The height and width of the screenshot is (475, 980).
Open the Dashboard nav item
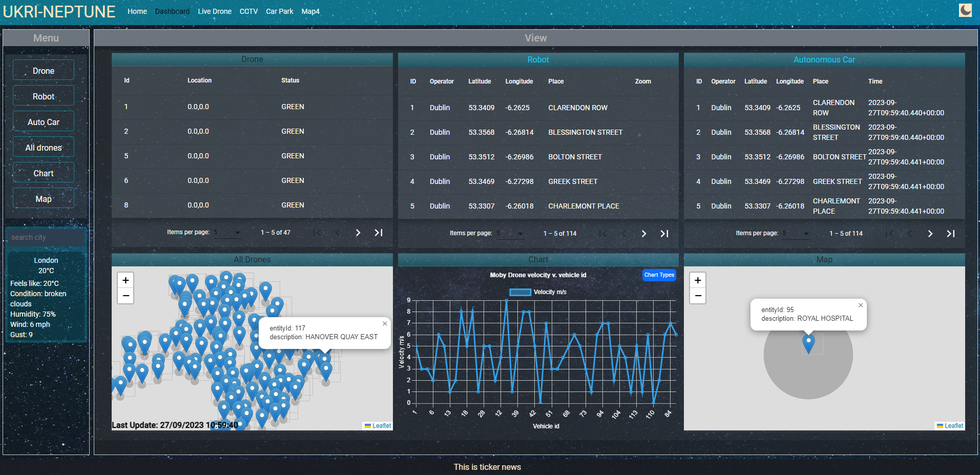point(172,11)
